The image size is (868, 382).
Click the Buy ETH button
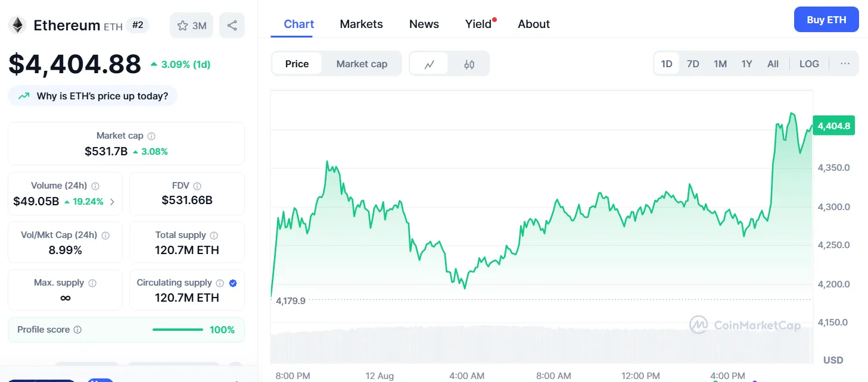[826, 20]
